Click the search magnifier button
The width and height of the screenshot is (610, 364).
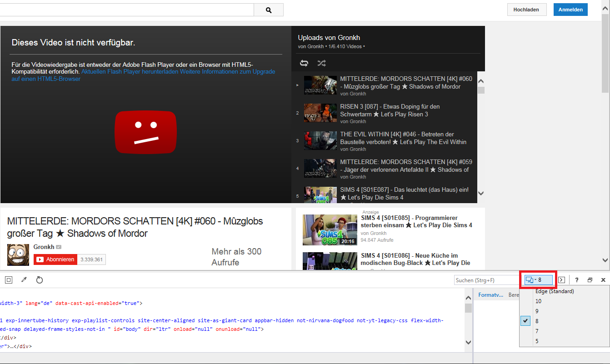click(x=268, y=10)
